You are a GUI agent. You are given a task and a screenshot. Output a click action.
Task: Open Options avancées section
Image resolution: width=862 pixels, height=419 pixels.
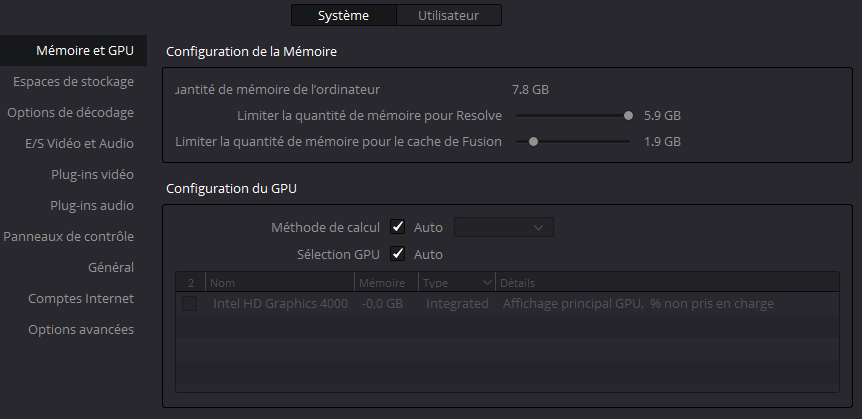point(81,329)
